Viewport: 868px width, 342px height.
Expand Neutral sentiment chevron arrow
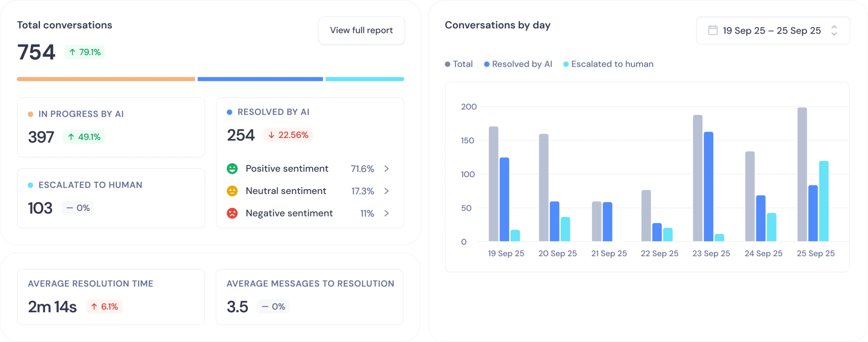click(387, 191)
